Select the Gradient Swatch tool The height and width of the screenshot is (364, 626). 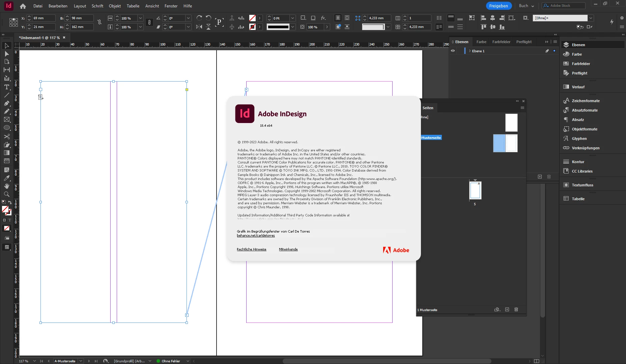[7, 153]
